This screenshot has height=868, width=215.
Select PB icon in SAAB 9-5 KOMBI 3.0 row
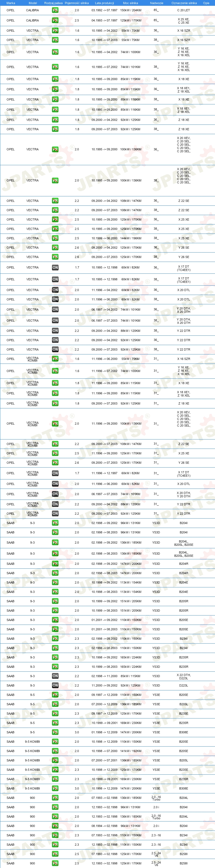pos(55,788)
